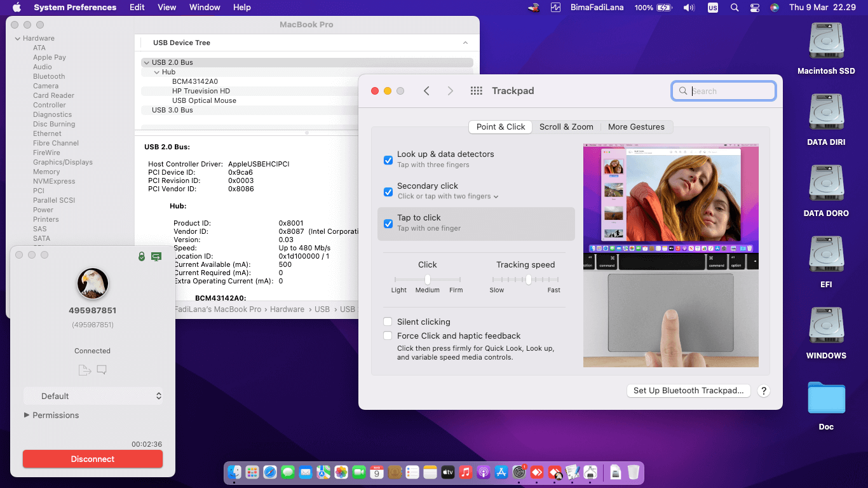Enable the Silent clicking checkbox
This screenshot has width=868, height=488.
388,322
